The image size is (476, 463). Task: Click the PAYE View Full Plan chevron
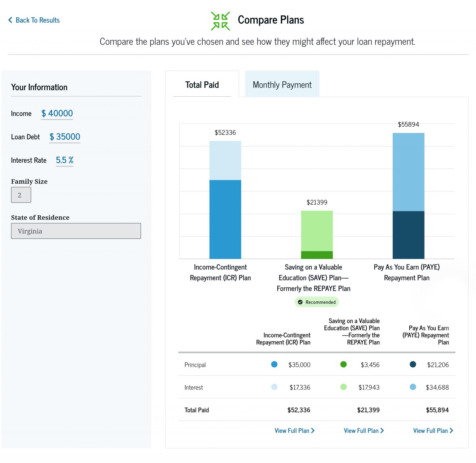pos(451,430)
